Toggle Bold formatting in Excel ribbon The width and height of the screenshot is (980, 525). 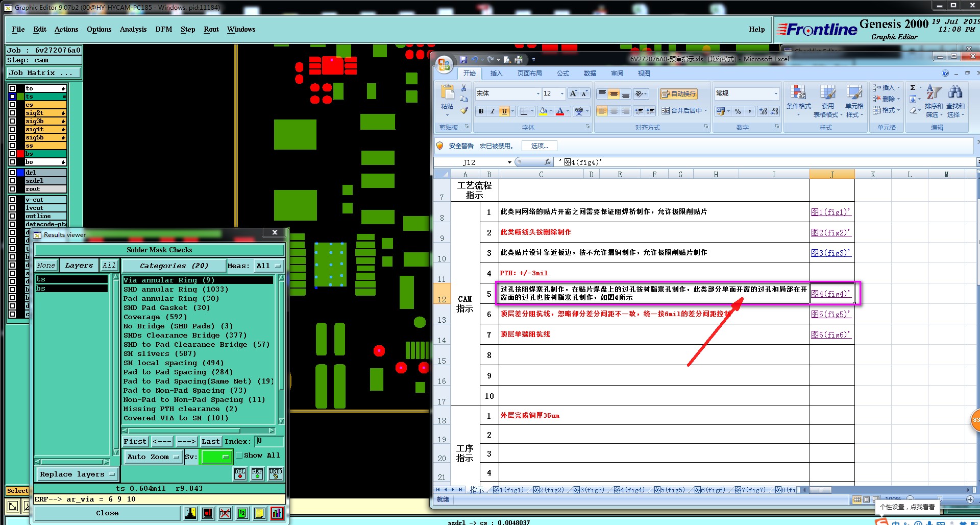pos(481,111)
